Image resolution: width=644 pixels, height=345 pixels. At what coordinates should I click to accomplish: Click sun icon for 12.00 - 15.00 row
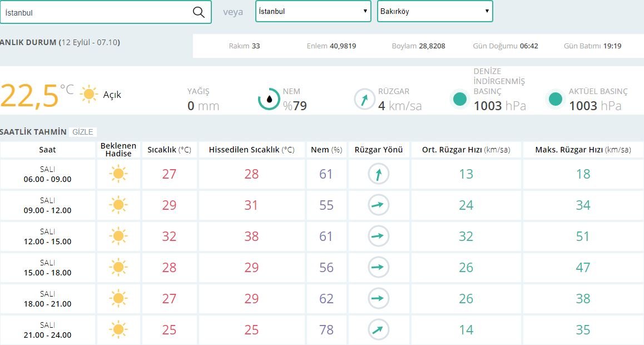pyautogui.click(x=118, y=236)
